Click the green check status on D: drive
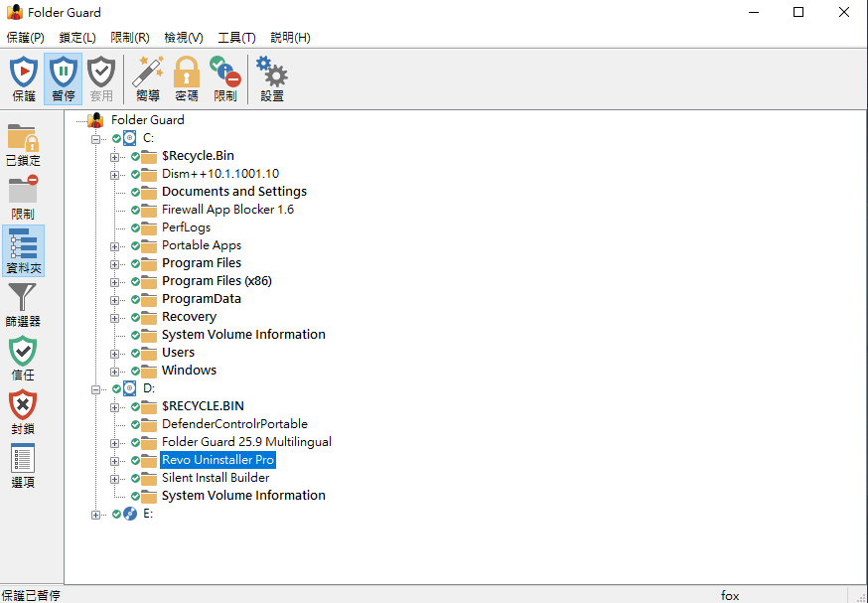 [116, 388]
